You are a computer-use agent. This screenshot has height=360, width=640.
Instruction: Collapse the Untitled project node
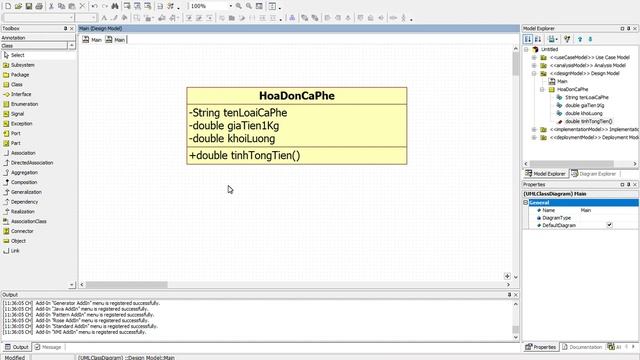(x=526, y=49)
